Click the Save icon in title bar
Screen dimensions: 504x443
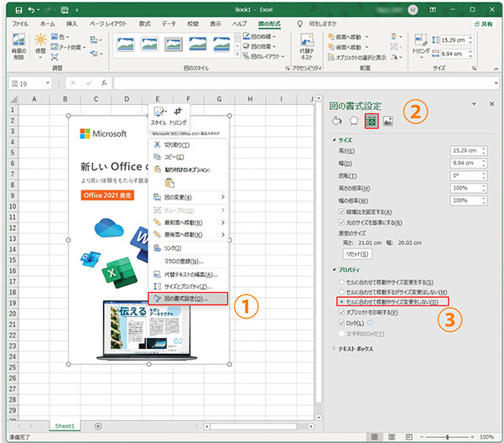pos(18,10)
